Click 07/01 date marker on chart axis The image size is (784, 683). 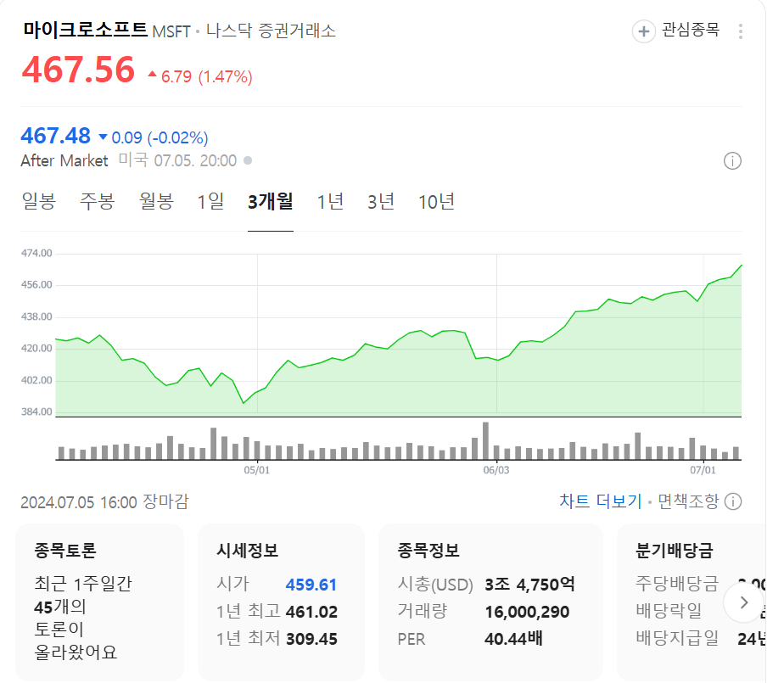pos(703,470)
